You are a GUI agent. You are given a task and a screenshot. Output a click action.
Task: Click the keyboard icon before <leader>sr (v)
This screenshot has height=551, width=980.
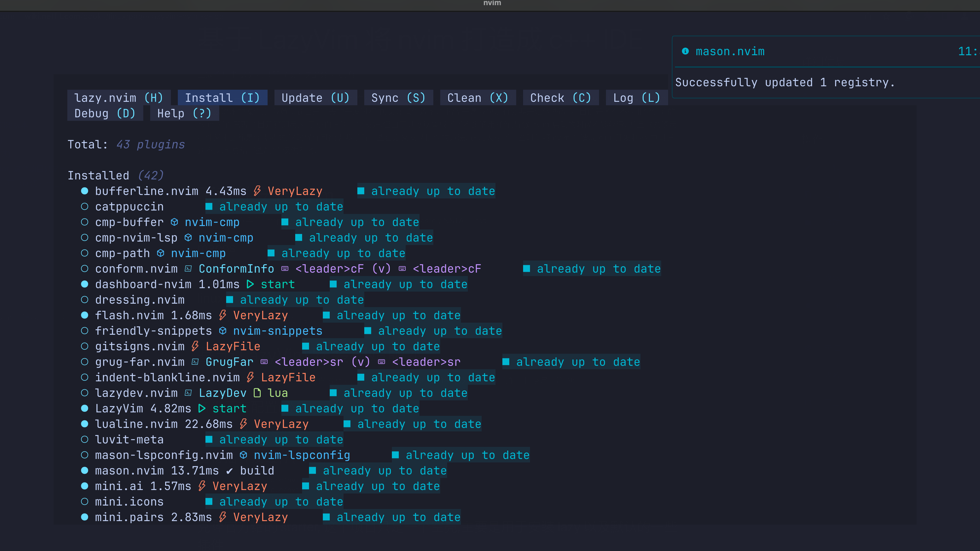tap(264, 362)
